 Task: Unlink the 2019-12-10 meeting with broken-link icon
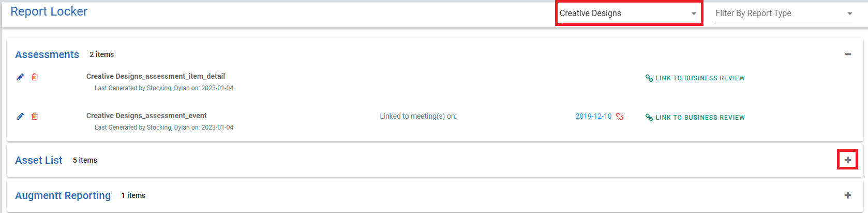point(620,117)
